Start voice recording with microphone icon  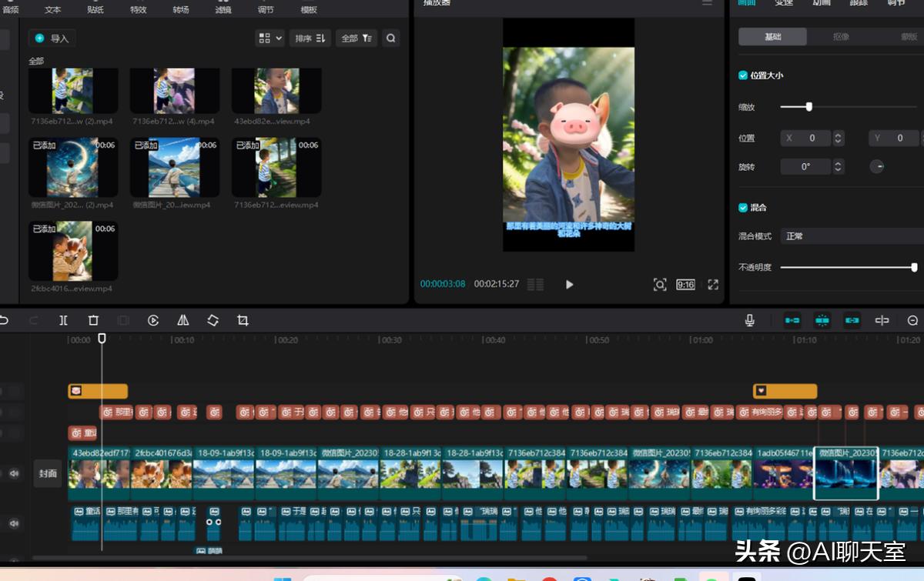(x=750, y=321)
